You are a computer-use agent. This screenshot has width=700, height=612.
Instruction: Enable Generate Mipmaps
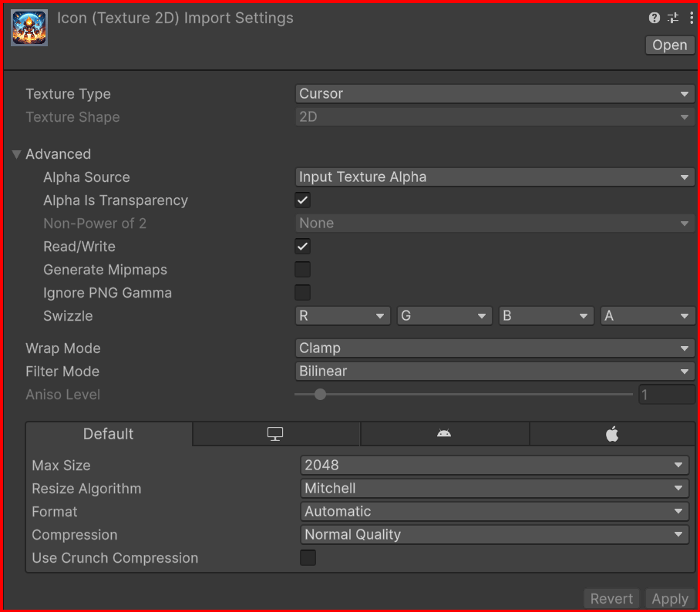click(303, 270)
